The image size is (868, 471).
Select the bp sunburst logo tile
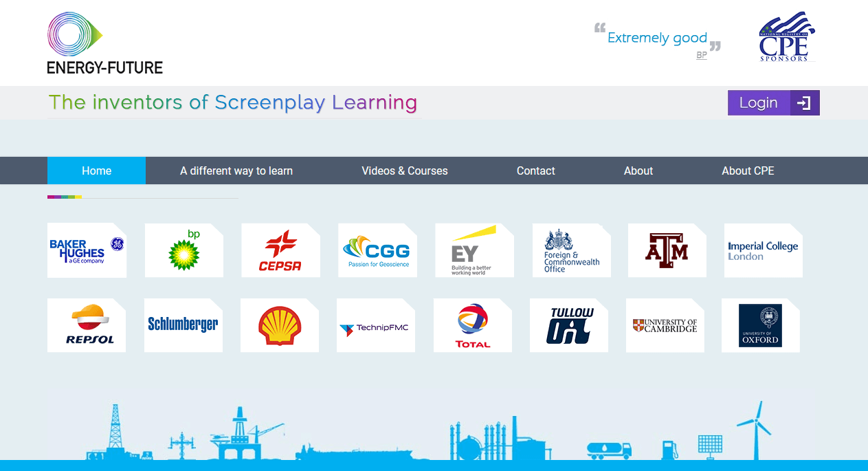click(184, 250)
